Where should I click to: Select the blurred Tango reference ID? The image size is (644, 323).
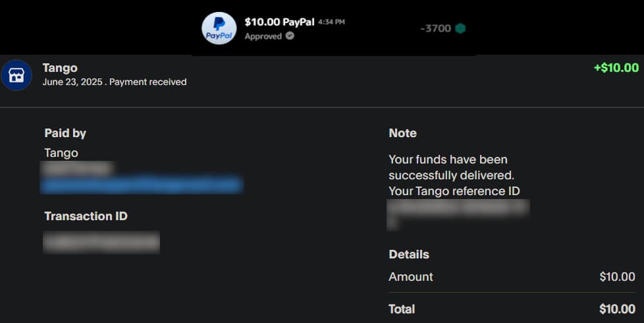coord(458,209)
